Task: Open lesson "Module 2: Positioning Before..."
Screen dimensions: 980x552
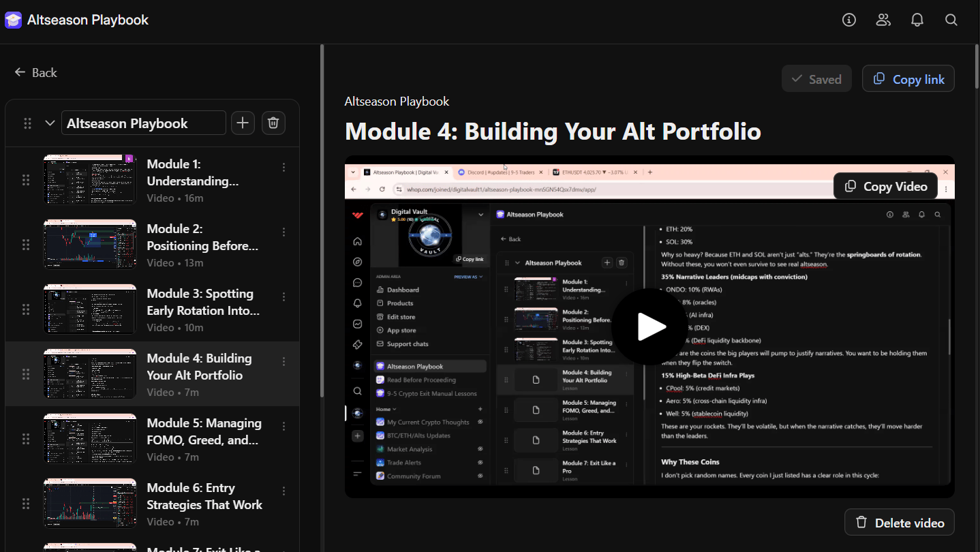Action: pyautogui.click(x=153, y=245)
